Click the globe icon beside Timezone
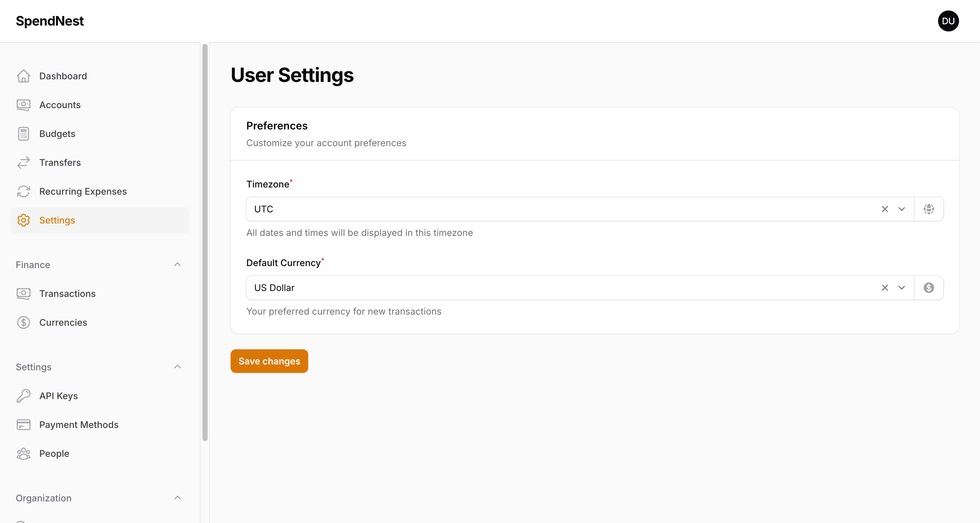The height and width of the screenshot is (523, 980). click(x=929, y=209)
